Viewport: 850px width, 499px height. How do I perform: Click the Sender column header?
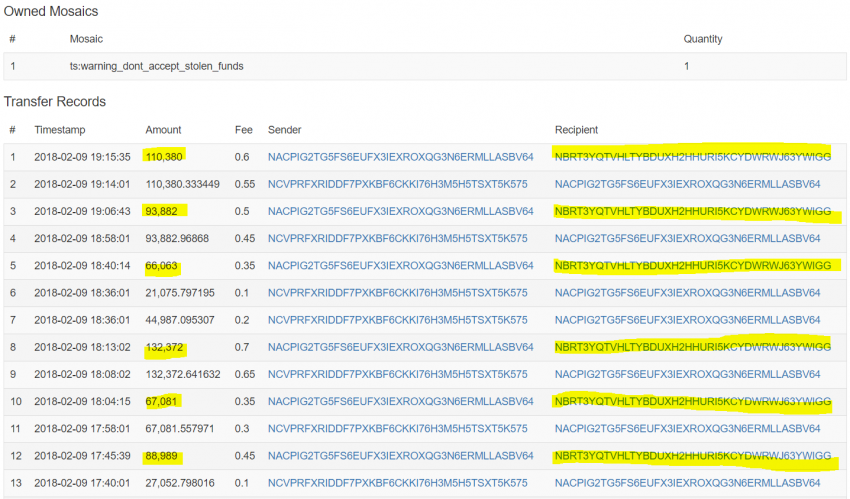[285, 130]
